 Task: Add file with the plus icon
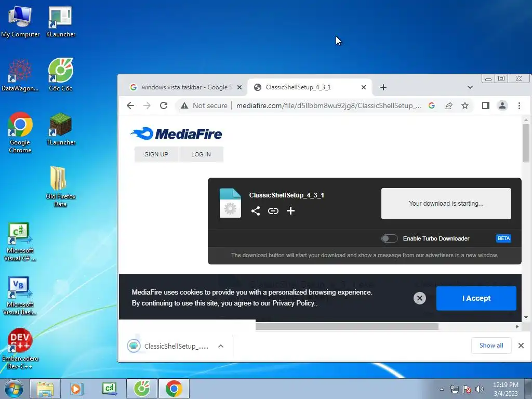point(290,211)
